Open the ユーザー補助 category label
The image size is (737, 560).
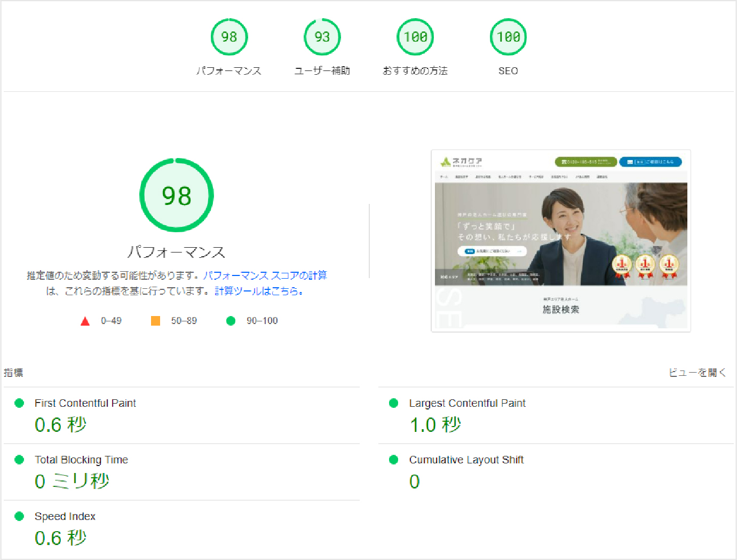pos(322,71)
